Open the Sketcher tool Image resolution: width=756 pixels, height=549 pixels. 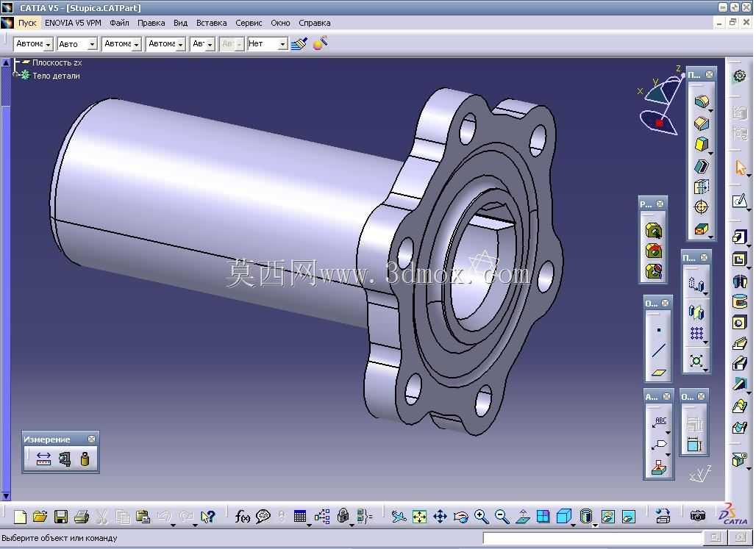coord(739,201)
